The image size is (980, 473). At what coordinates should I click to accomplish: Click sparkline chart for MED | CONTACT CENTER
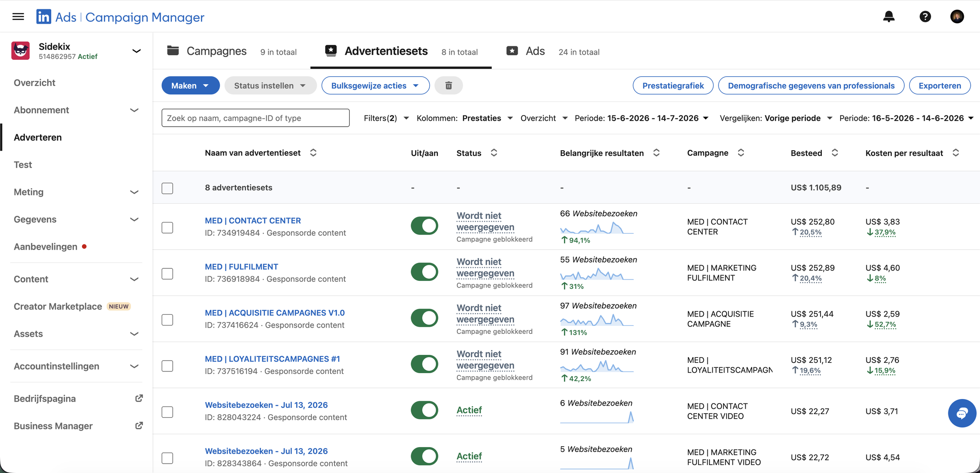[x=597, y=228]
